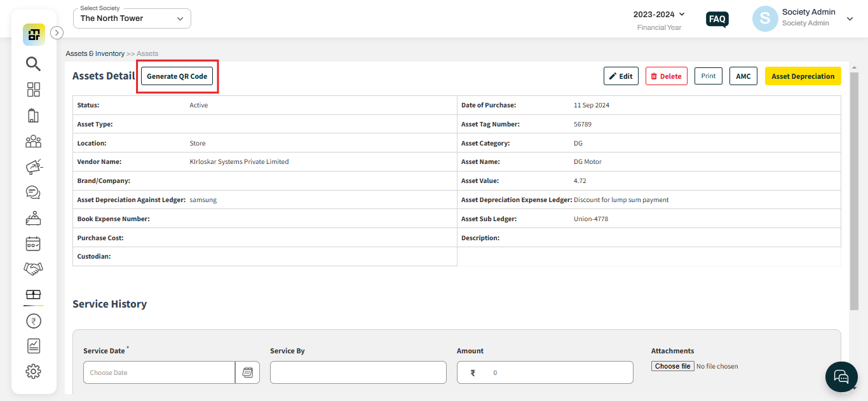The image size is (868, 401).
Task: Expand the Society Admin profile menu
Action: pos(850,19)
